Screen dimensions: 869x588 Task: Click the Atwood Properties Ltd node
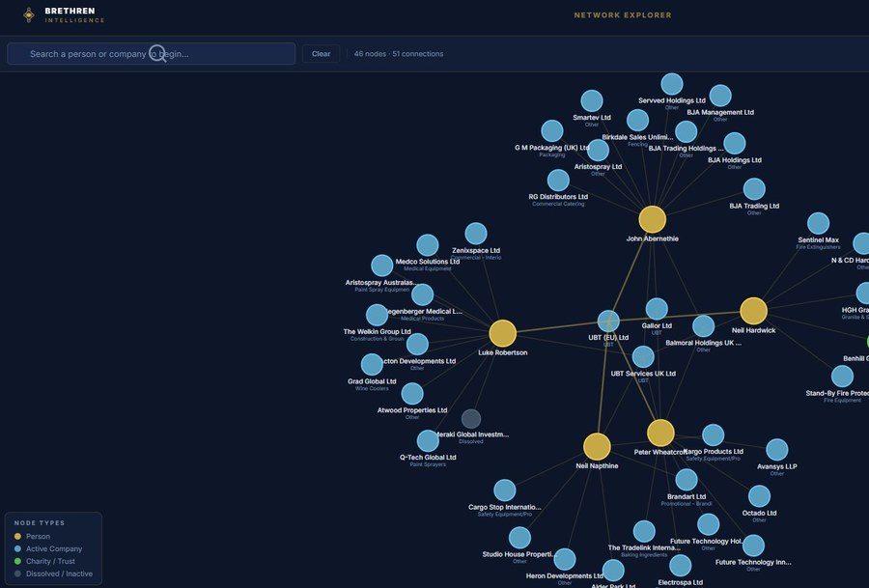(412, 394)
